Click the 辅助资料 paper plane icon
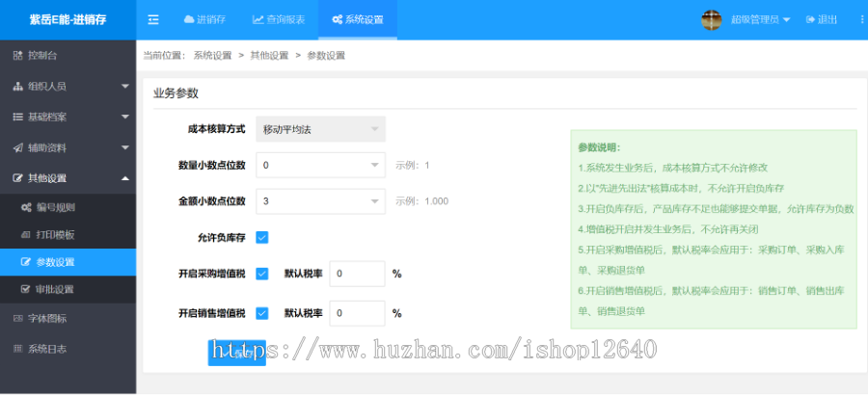 click(x=17, y=147)
